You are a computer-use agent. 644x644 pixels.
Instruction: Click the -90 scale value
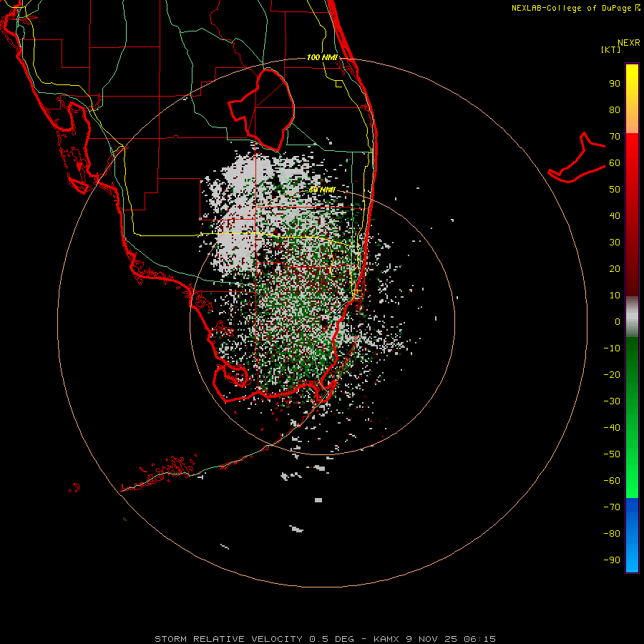pyautogui.click(x=612, y=560)
